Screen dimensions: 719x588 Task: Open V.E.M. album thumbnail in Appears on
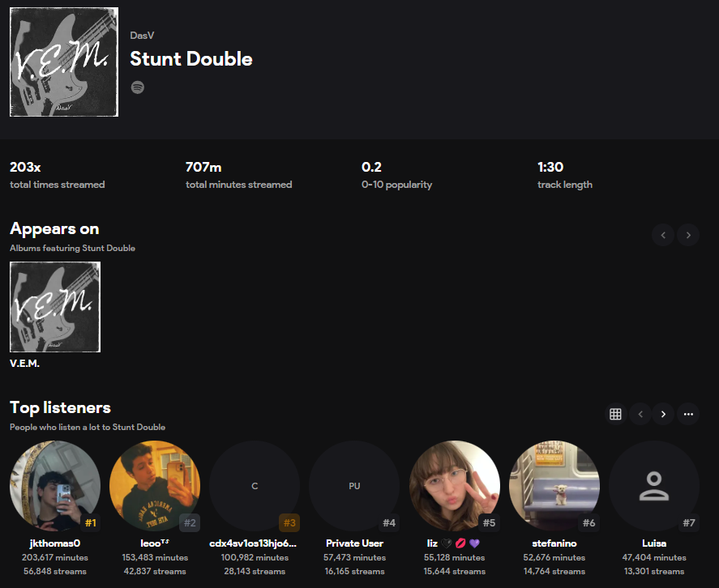(x=55, y=307)
